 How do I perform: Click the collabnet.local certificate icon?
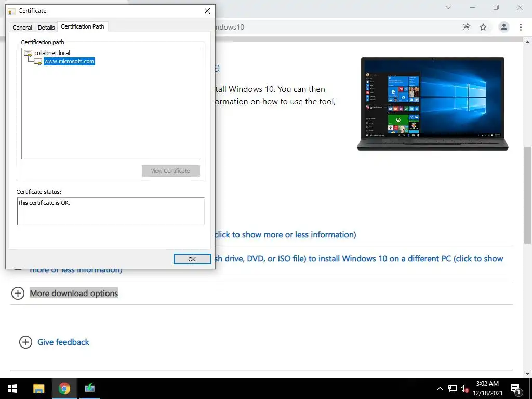tap(28, 53)
